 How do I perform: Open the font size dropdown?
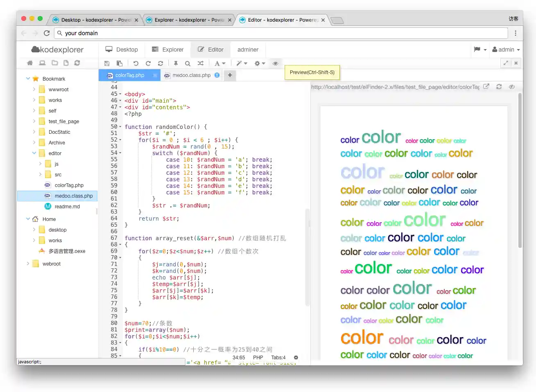coord(220,63)
